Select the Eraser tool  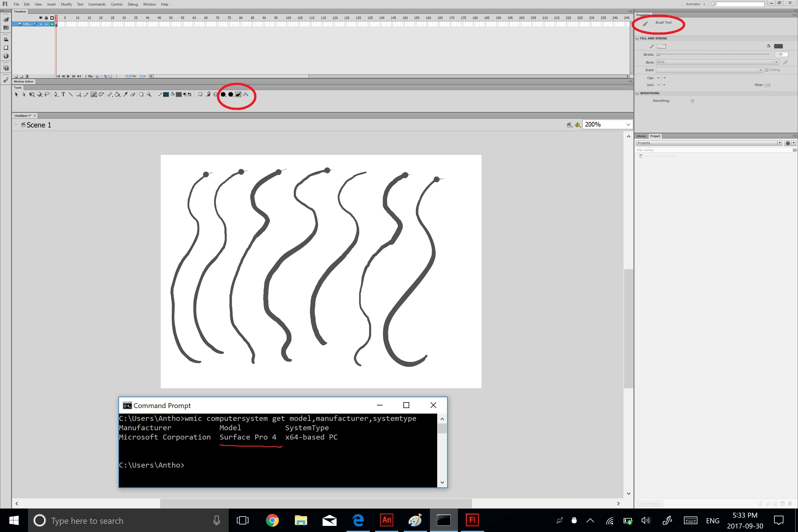pyautogui.click(x=133, y=94)
